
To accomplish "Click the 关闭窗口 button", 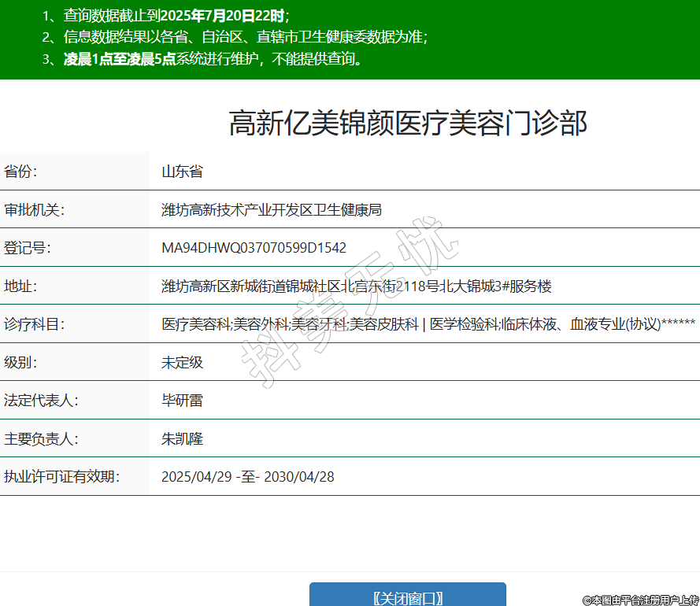I will (407, 597).
